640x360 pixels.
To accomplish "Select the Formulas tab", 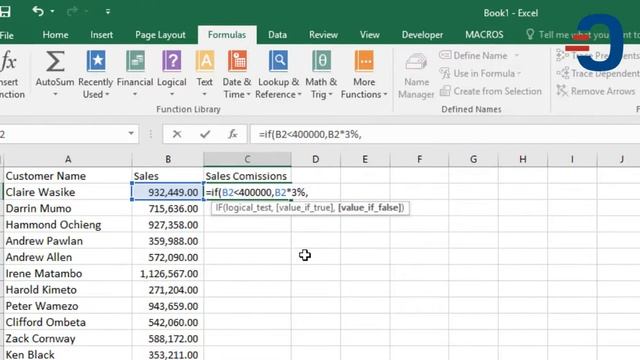I will pos(227,35).
